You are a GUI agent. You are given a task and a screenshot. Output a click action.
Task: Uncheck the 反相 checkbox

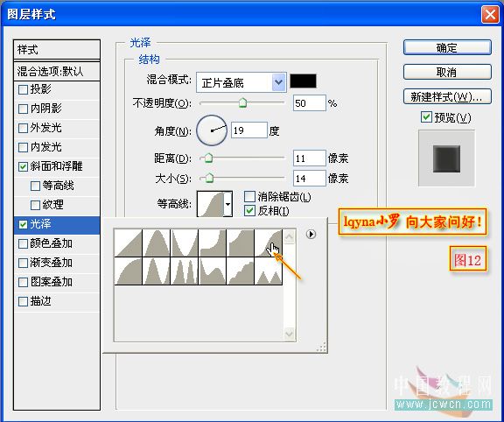[x=249, y=211]
